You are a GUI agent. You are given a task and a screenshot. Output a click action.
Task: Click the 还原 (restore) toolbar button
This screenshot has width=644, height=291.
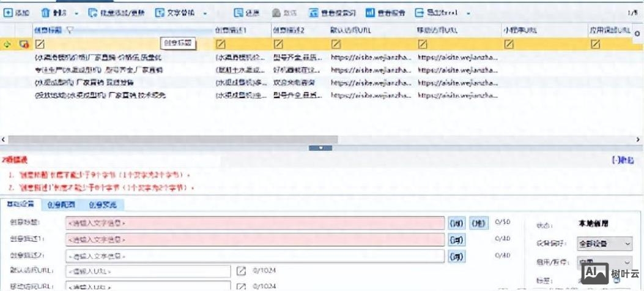coord(246,13)
